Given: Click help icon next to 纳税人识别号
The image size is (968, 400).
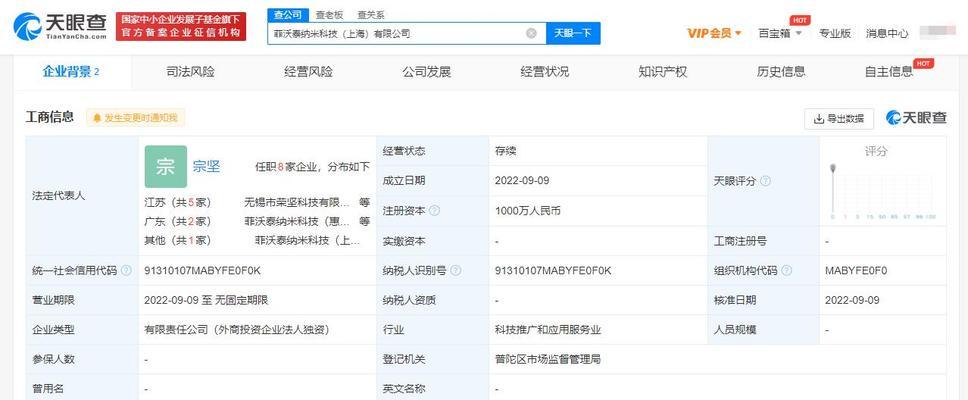Looking at the screenshot, I should click(456, 270).
